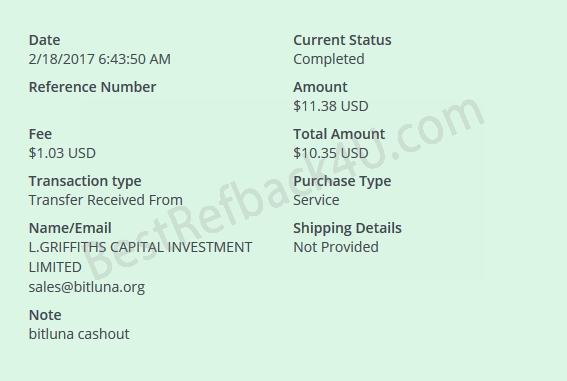Image resolution: width=567 pixels, height=381 pixels.
Task: Select the Transfer Received From text
Action: pos(106,200)
